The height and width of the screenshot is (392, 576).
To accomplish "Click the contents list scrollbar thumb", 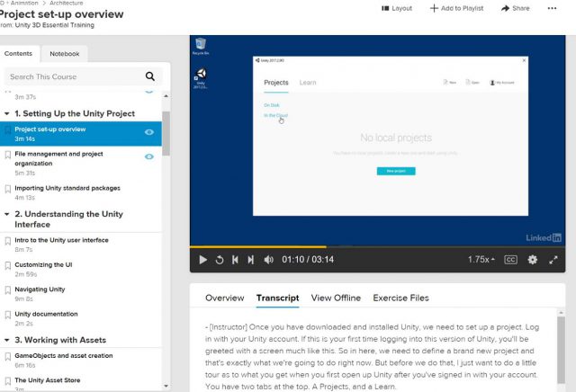I will point(166,133).
